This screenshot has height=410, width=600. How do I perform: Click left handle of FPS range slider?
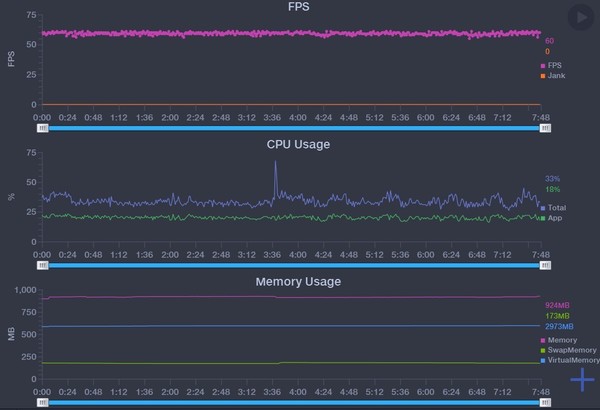pyautogui.click(x=42, y=128)
